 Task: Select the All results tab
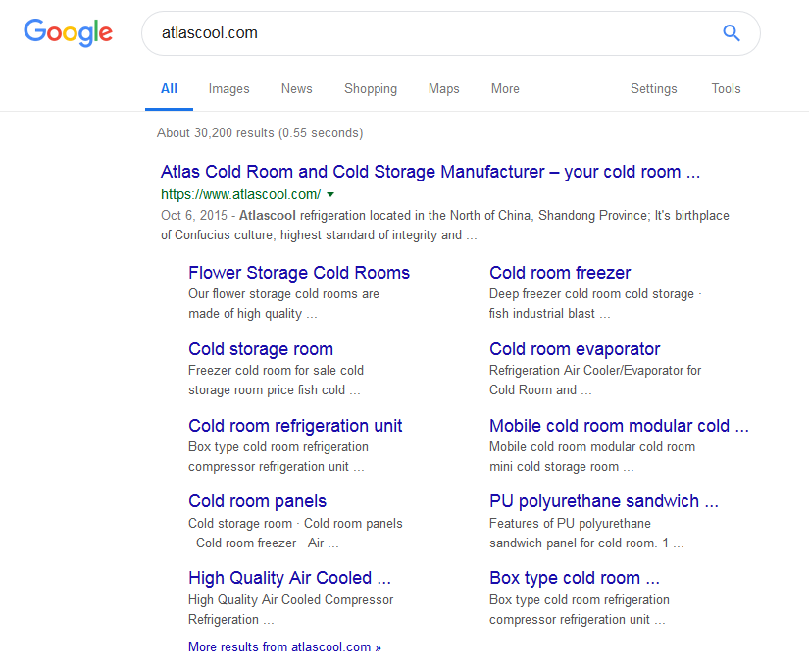[169, 88]
